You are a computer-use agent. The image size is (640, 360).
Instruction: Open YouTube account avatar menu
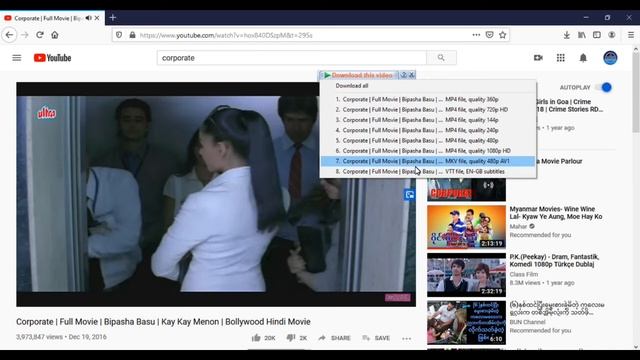(610, 58)
